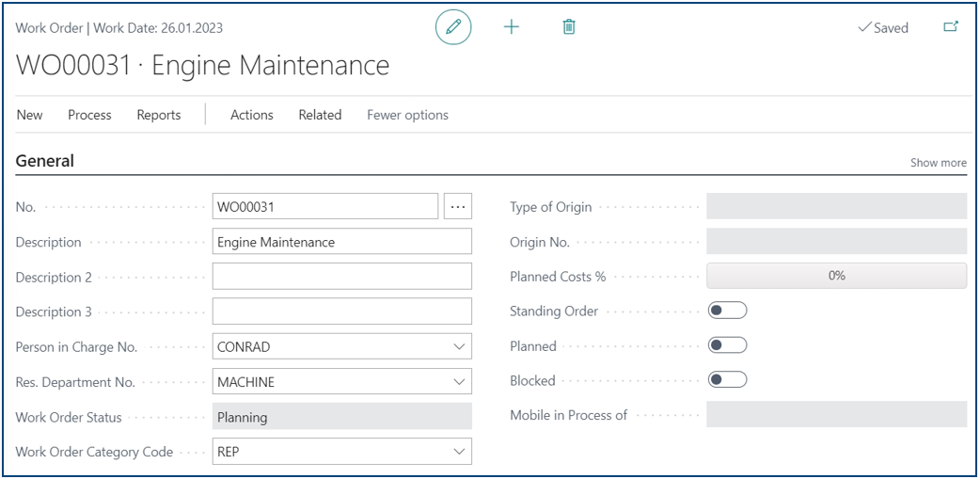Click the Work Order Status Planning field
The image size is (980, 479).
[342, 417]
